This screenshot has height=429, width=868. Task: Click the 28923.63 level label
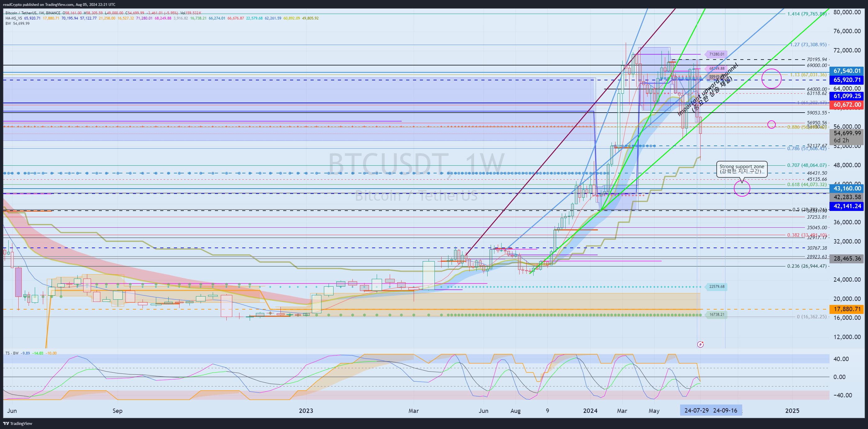coord(817,257)
